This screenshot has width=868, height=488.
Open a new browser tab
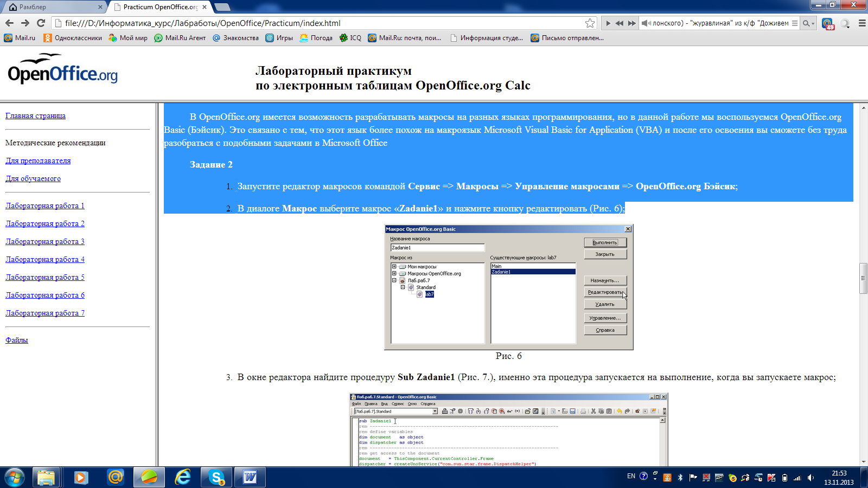tap(222, 7)
